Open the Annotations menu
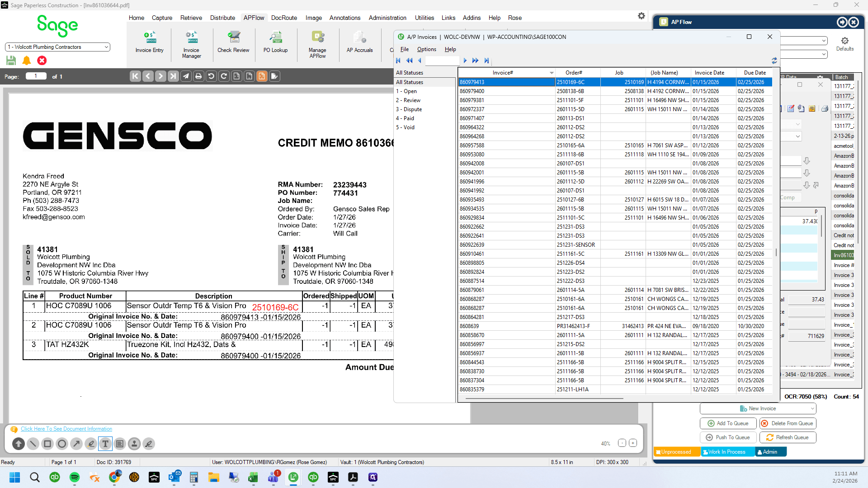The image size is (868, 488). (x=345, y=18)
